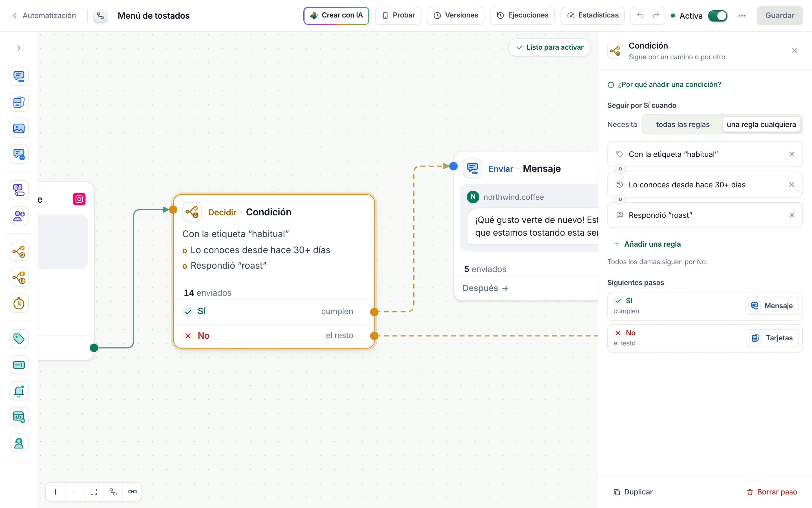Click the redo arrow in toolbar
Screen dimensions: 812x508
point(656,16)
